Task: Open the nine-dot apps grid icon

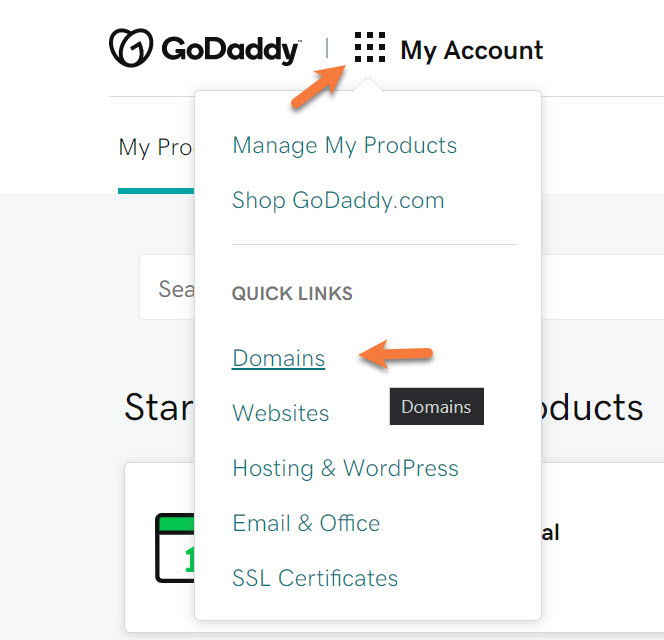Action: [x=370, y=48]
